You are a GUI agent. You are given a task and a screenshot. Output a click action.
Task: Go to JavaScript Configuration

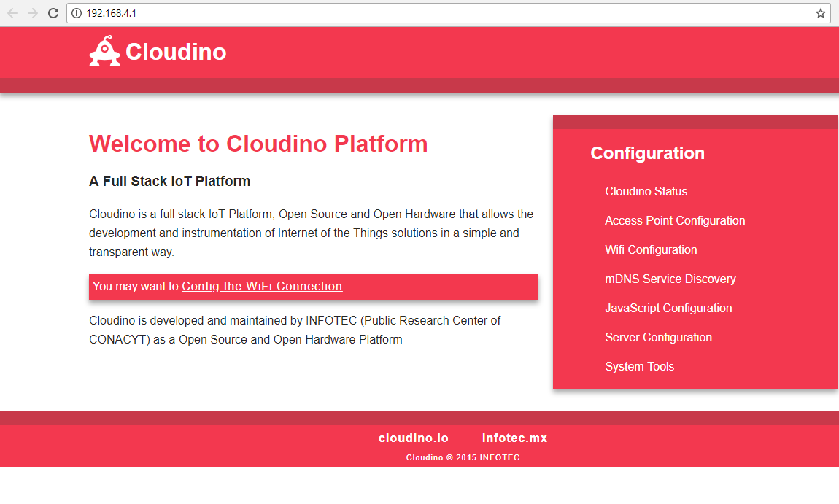click(668, 308)
